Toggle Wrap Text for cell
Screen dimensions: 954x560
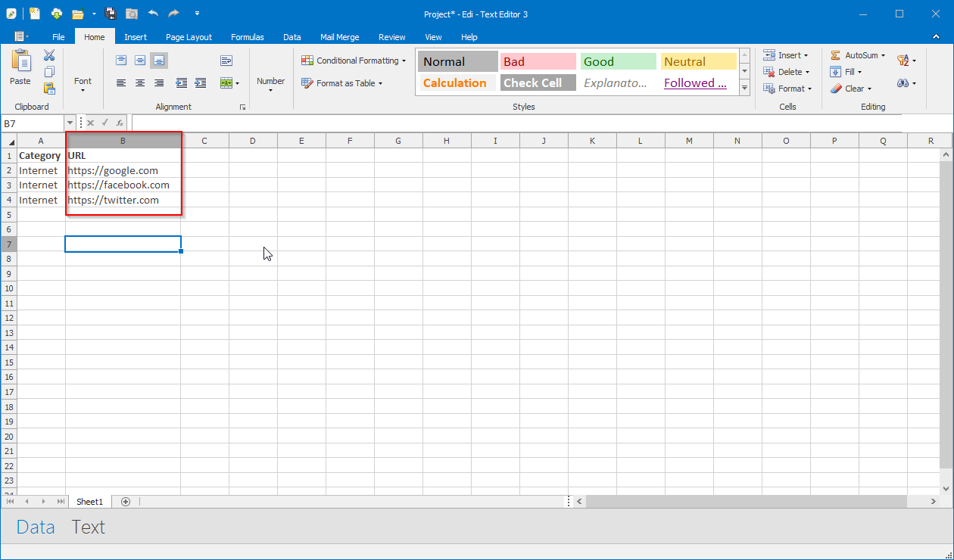226,61
